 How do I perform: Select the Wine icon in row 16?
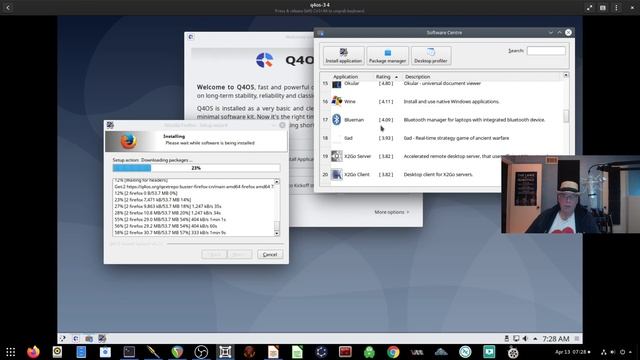[336, 101]
